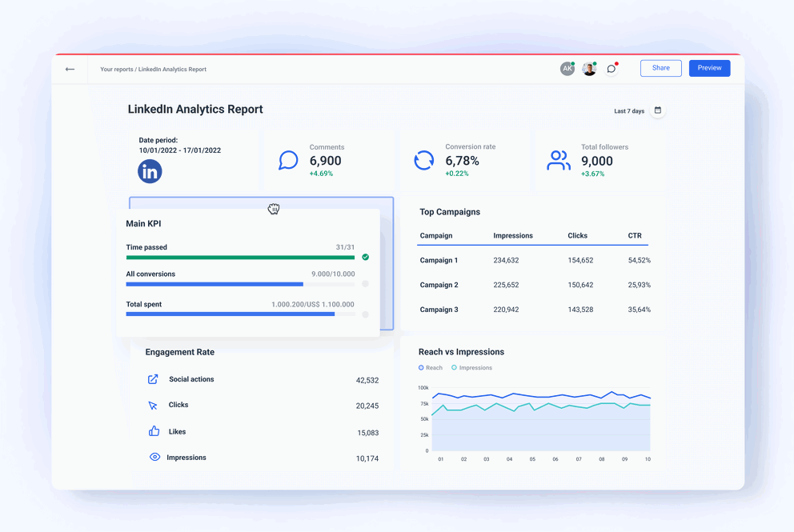
Task: Toggle the Impressions series in the chart legend
Action: (x=472, y=367)
